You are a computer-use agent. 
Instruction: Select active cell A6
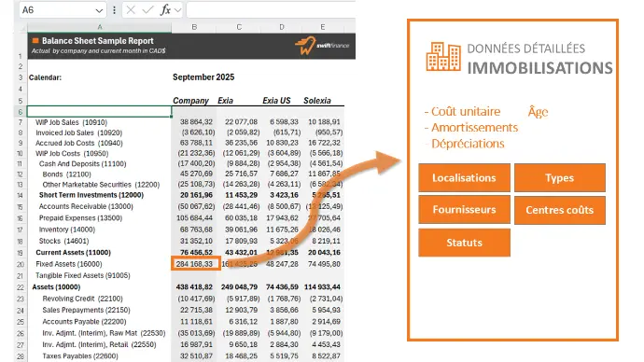pos(99,112)
